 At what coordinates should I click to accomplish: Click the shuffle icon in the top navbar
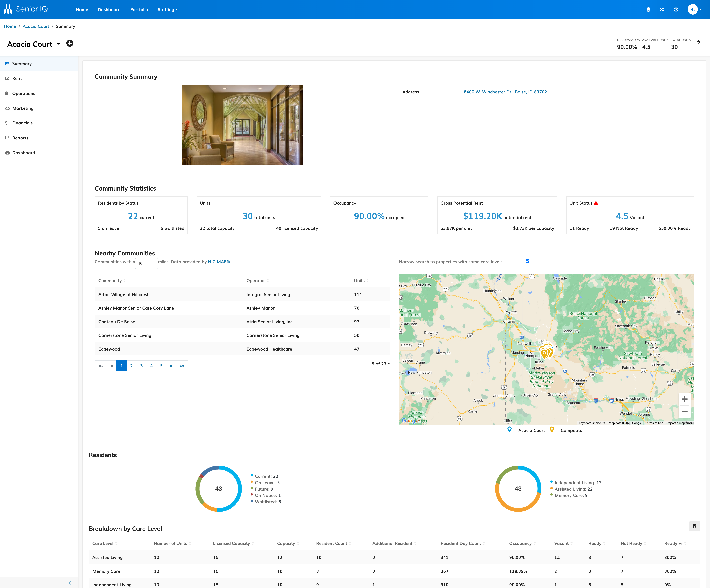click(662, 9)
